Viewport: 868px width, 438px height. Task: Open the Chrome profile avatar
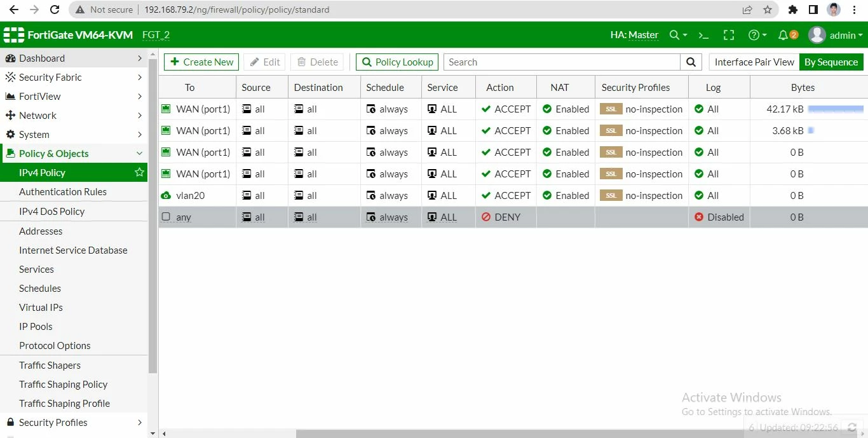833,10
